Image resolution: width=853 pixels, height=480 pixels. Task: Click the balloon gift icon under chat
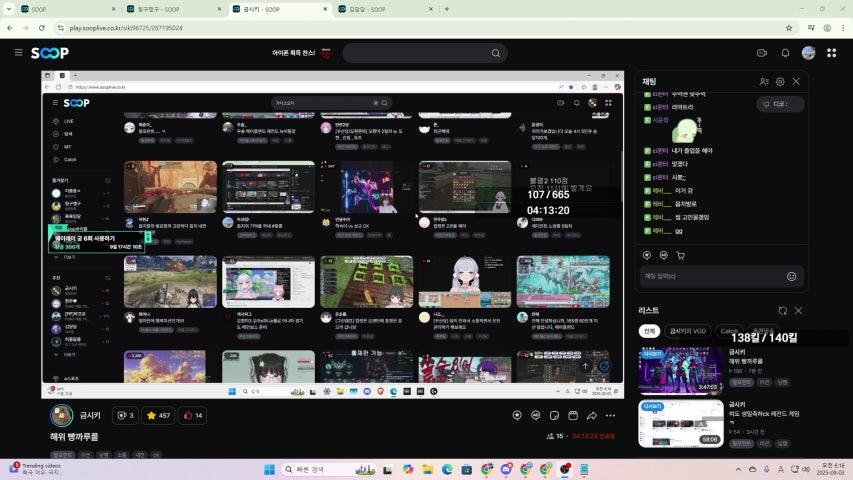pyautogui.click(x=647, y=255)
